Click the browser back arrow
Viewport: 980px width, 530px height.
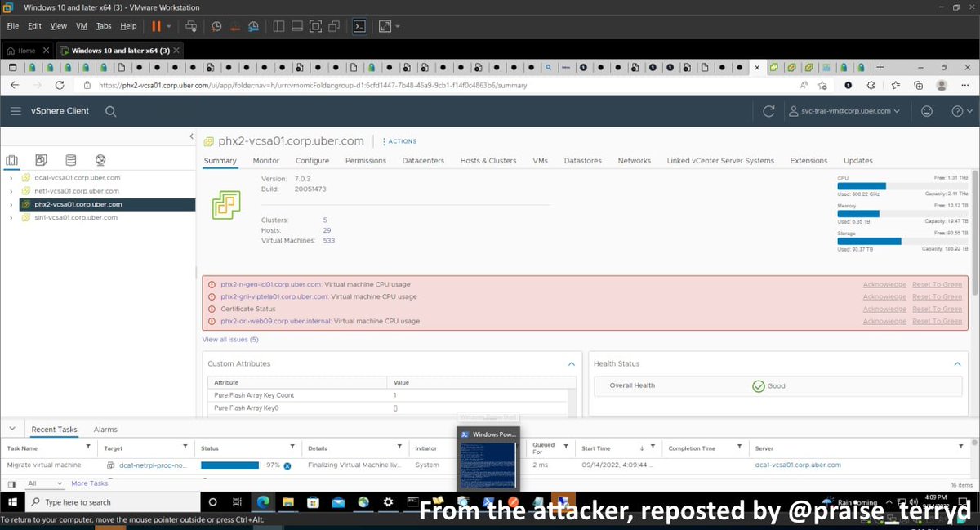tap(15, 85)
